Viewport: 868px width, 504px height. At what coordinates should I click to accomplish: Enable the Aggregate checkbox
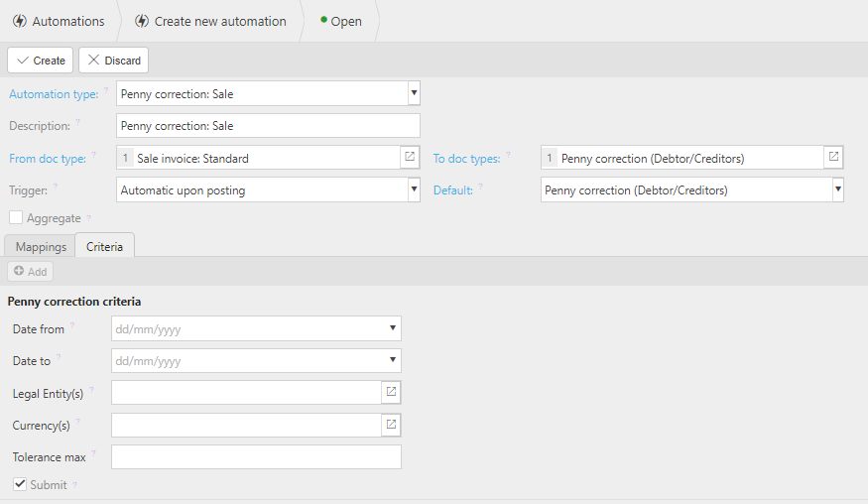(16, 217)
